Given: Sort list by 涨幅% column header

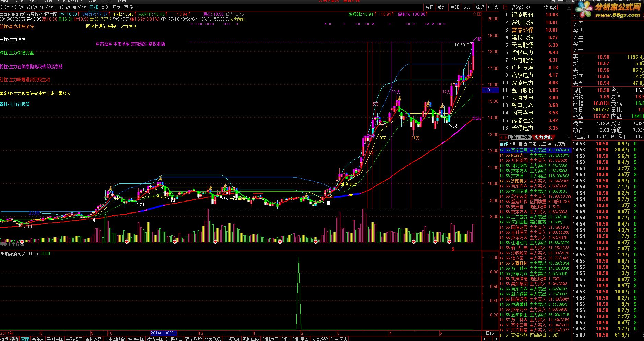Looking at the screenshot, I should tap(551, 7).
